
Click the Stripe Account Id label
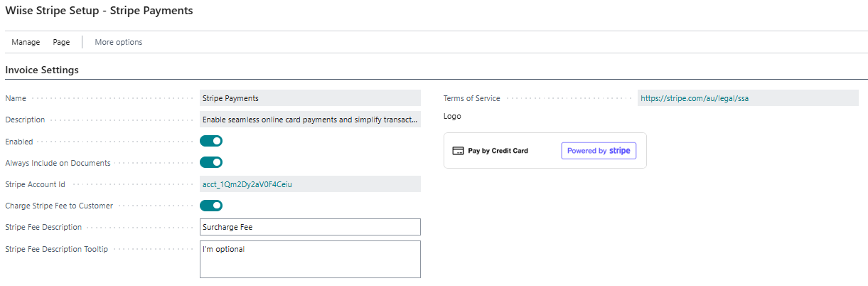click(35, 184)
